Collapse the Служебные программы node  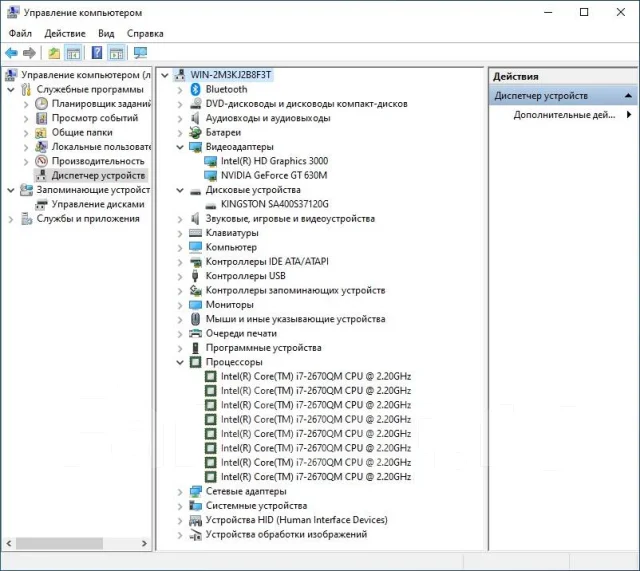coord(11,89)
